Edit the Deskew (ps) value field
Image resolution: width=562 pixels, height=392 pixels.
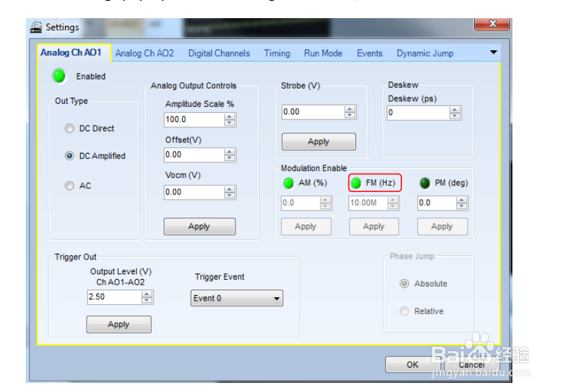418,113
